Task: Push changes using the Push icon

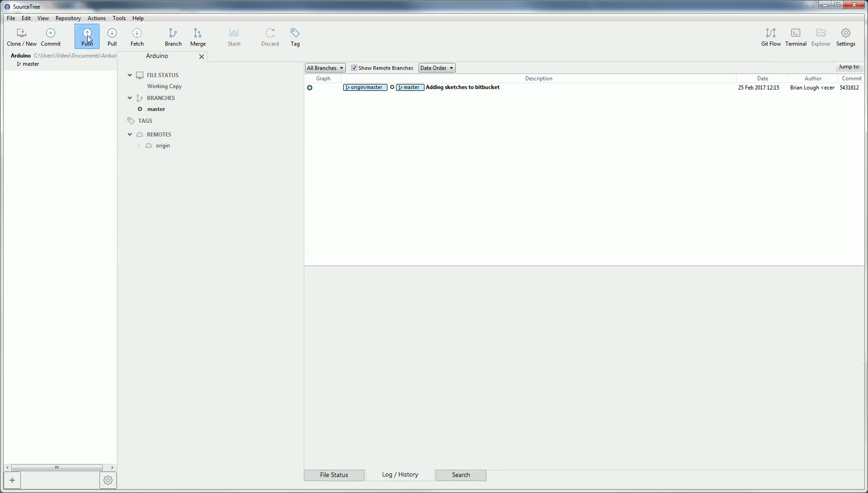Action: (x=87, y=37)
